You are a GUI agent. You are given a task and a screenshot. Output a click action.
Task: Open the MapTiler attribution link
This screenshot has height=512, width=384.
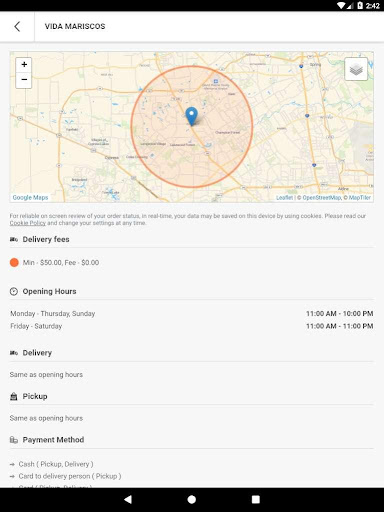[360, 198]
